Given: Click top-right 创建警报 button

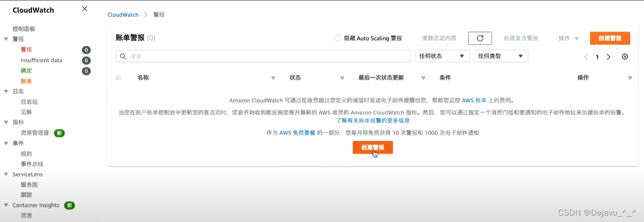Looking at the screenshot, I should (x=610, y=38).
